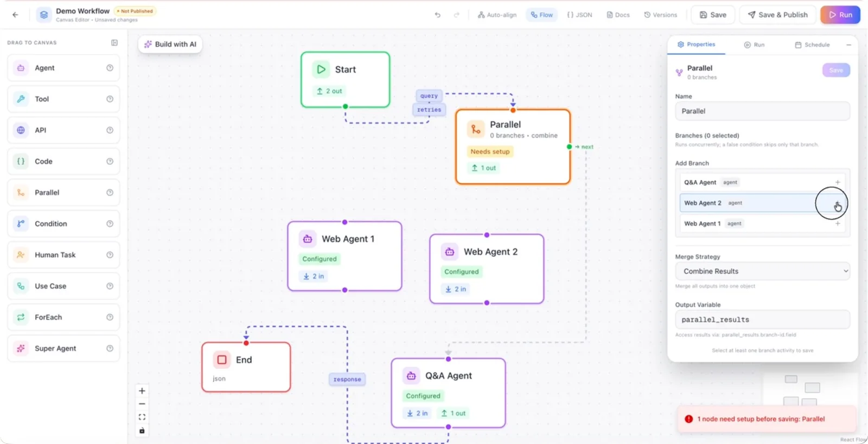Select the Q&A Agent node
The image size is (868, 444).
coord(449,393)
